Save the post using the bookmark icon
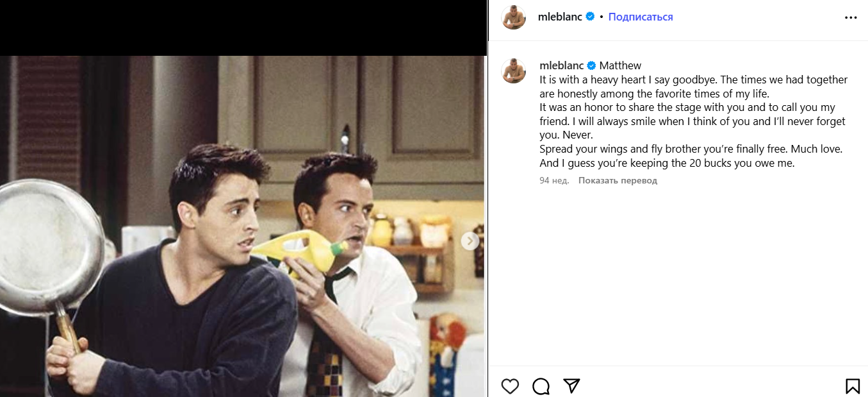Screen dimensions: 868x397 [x=852, y=386]
